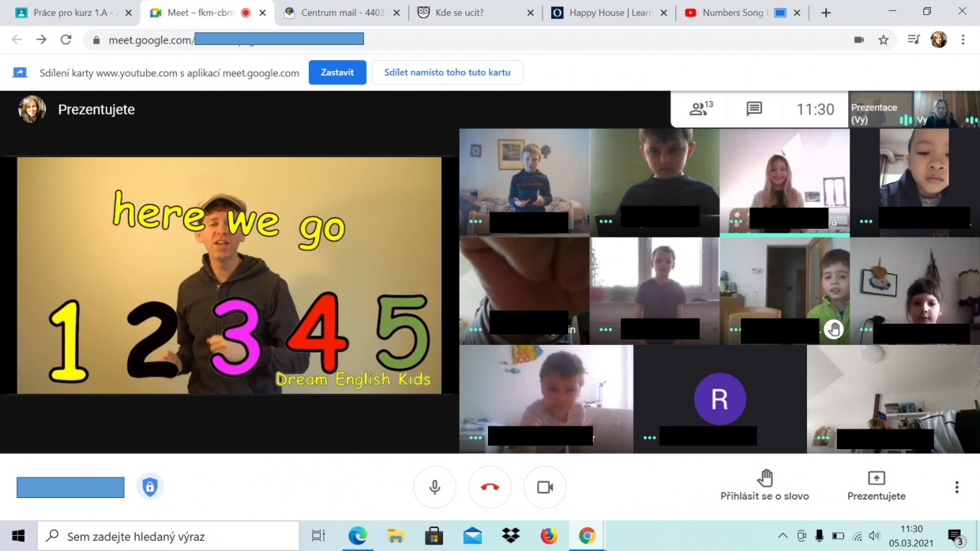Close the Kde se ucit? tab
This screenshot has height=551, width=980.
point(530,13)
